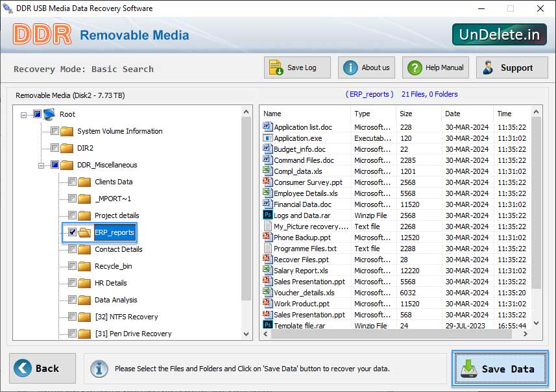Open the UnDelete.in logo link
The image size is (556, 392).
500,34
